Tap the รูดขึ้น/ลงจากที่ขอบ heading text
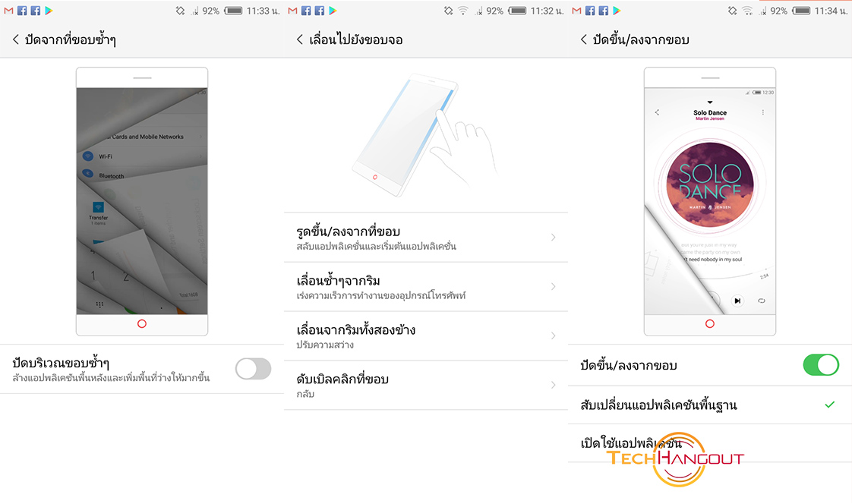The image size is (852, 504). coord(349,232)
